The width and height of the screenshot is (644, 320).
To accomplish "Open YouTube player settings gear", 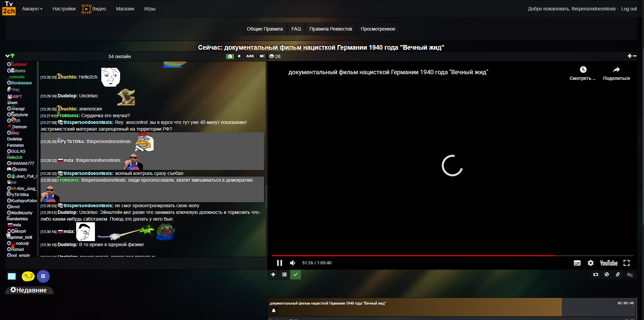I will pos(591,263).
